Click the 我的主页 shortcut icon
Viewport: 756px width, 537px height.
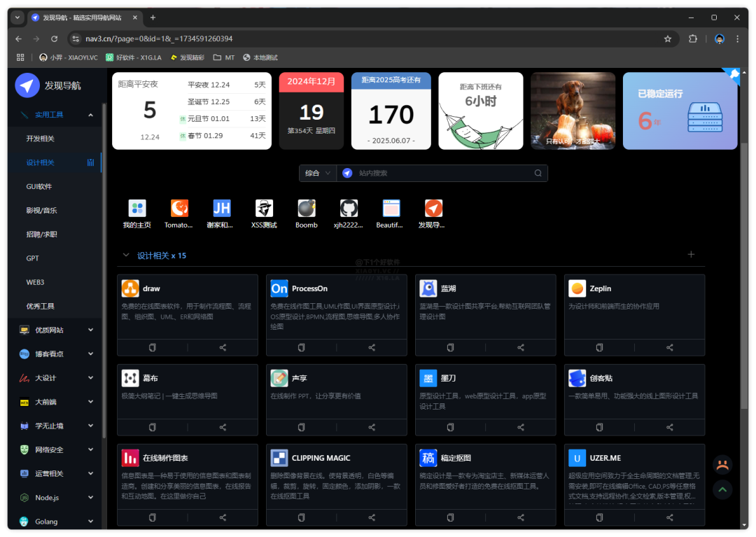coord(136,208)
